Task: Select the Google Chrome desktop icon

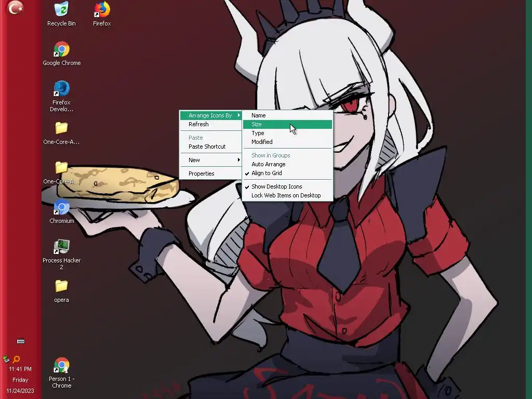Action: 61,54
